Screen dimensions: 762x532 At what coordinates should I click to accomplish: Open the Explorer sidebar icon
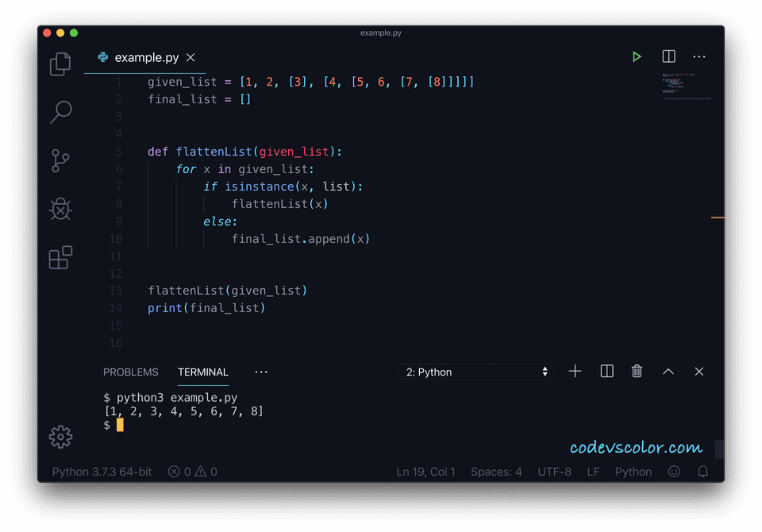click(60, 64)
